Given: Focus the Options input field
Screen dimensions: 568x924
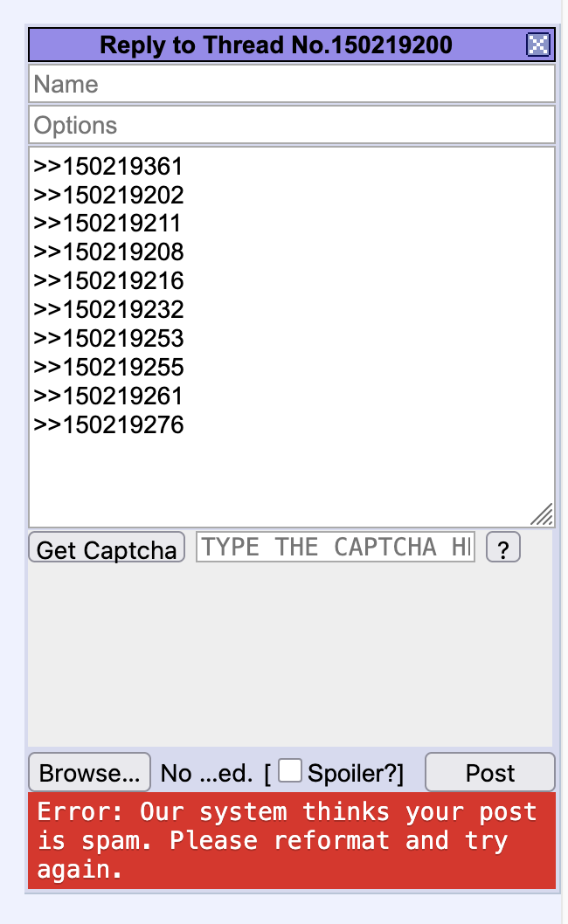Looking at the screenshot, I should tap(291, 125).
